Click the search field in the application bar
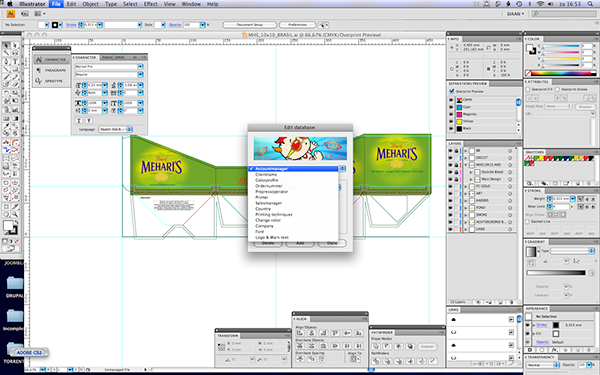The image size is (600, 375). 564,14
